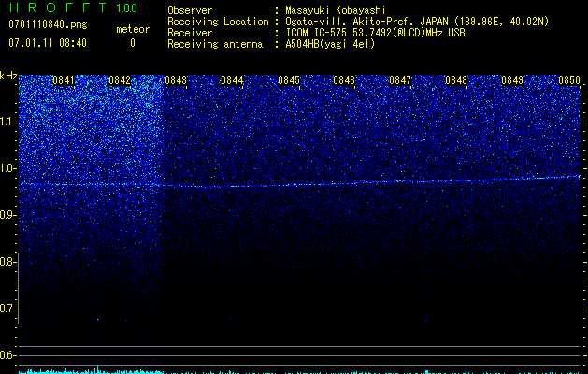Click the meteor count label
This screenshot has width=588, height=374.
pyautogui.click(x=133, y=29)
